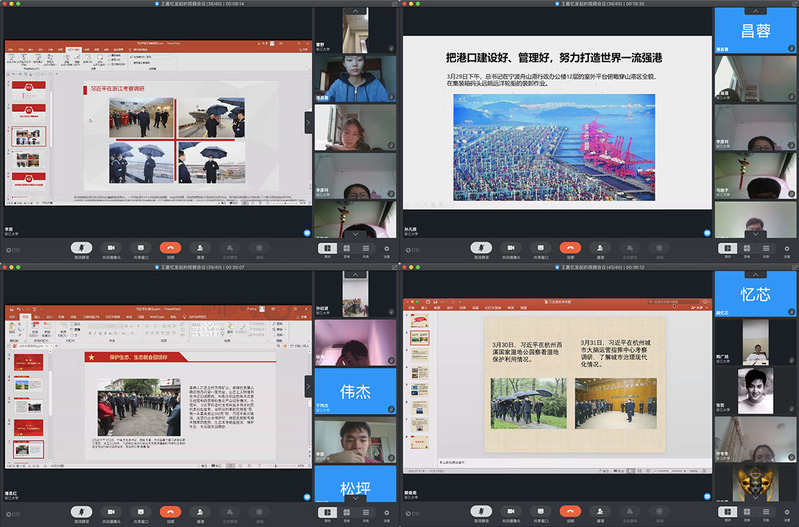Click Share Window in the 习近平在浙江考察调研 slide meeting
This screenshot has height=527, width=799.
tap(141, 247)
